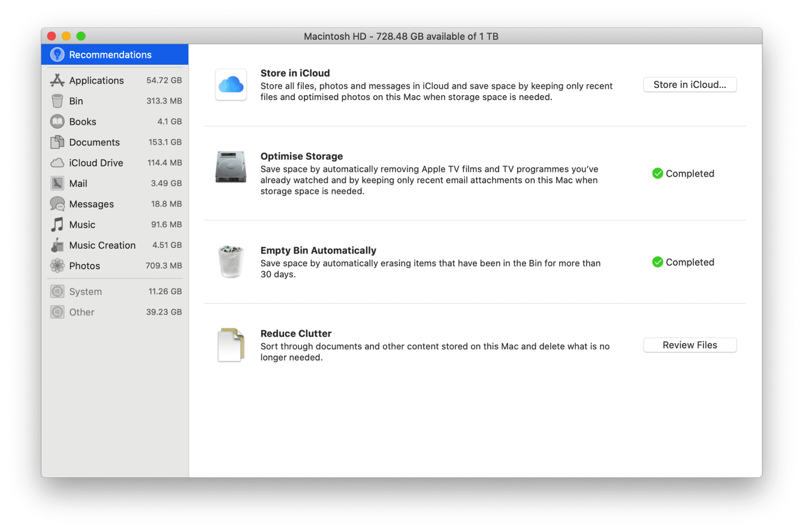Click the System sidebar icon

[58, 291]
